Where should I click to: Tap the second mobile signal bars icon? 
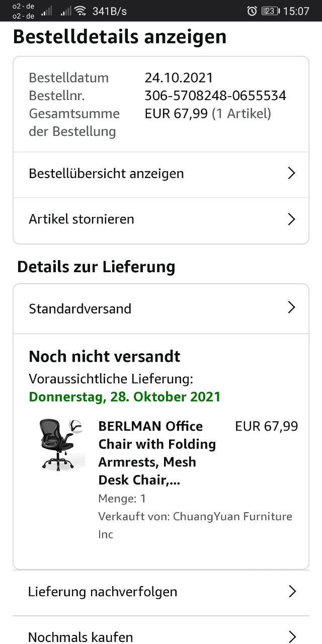pos(65,11)
